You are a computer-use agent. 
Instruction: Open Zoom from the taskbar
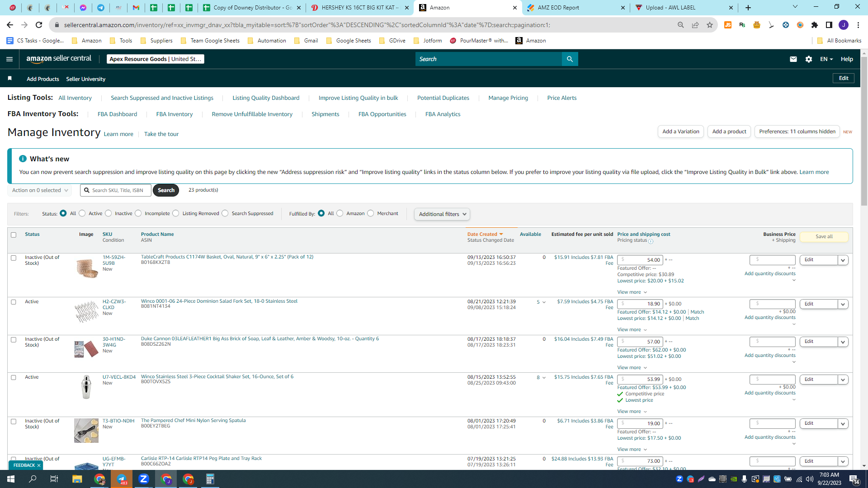(x=144, y=479)
